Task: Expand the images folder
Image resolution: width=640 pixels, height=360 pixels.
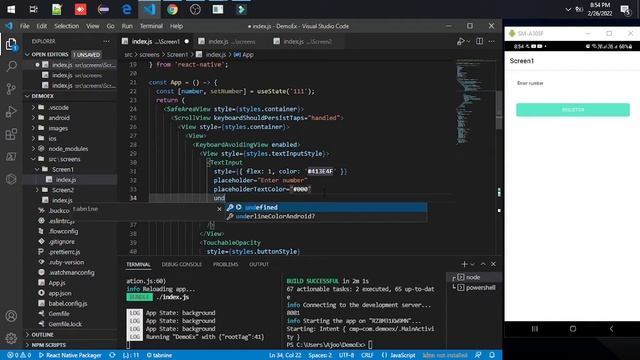Action: (33, 128)
